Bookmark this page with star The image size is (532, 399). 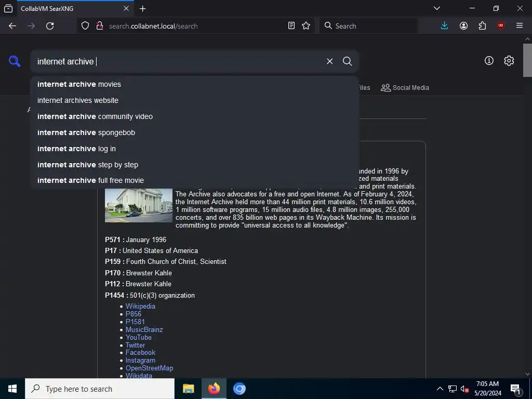coord(306,26)
